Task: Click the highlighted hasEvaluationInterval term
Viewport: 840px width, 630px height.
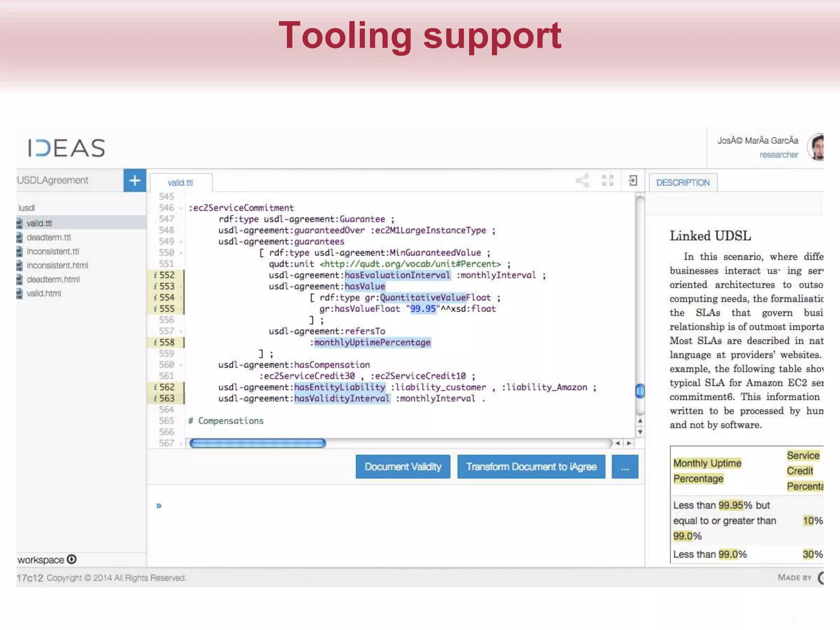Action: point(397,275)
